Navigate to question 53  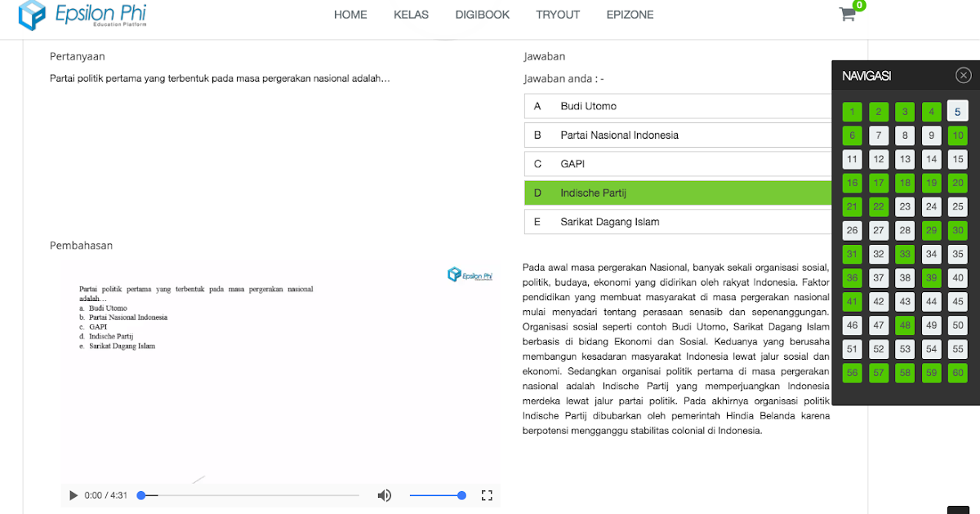click(x=905, y=348)
